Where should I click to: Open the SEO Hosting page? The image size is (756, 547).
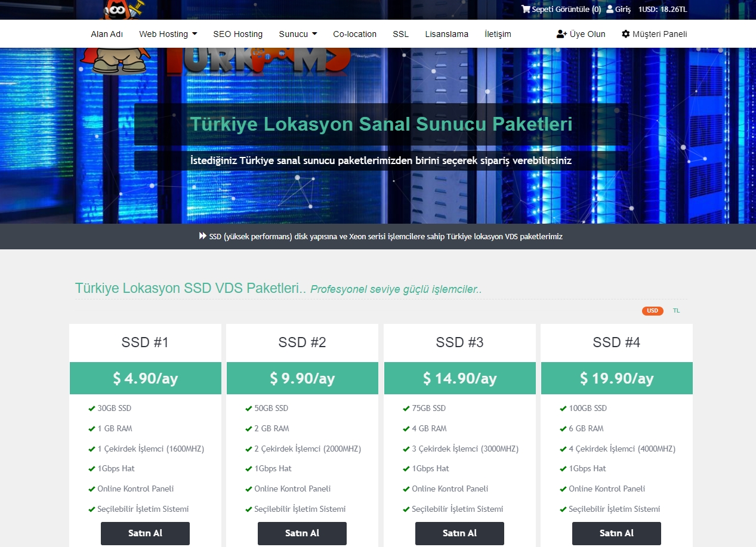pyautogui.click(x=237, y=34)
